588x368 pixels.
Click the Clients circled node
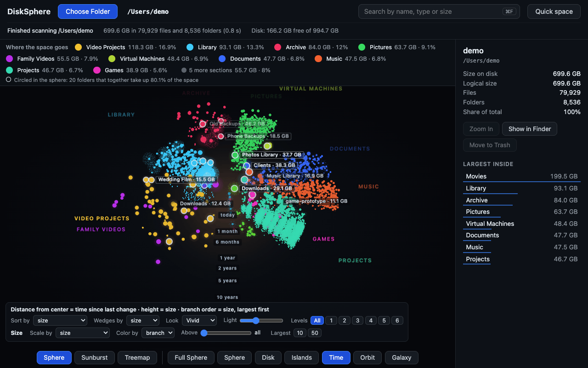(247, 166)
